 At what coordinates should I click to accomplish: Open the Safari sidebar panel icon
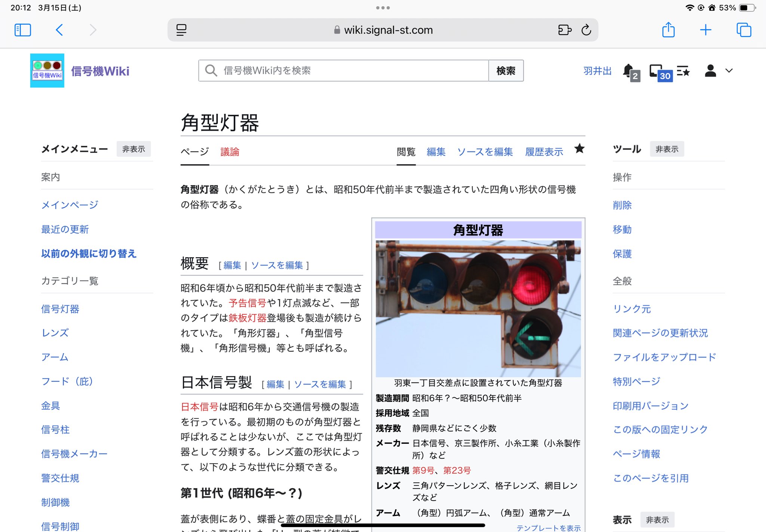click(x=22, y=30)
